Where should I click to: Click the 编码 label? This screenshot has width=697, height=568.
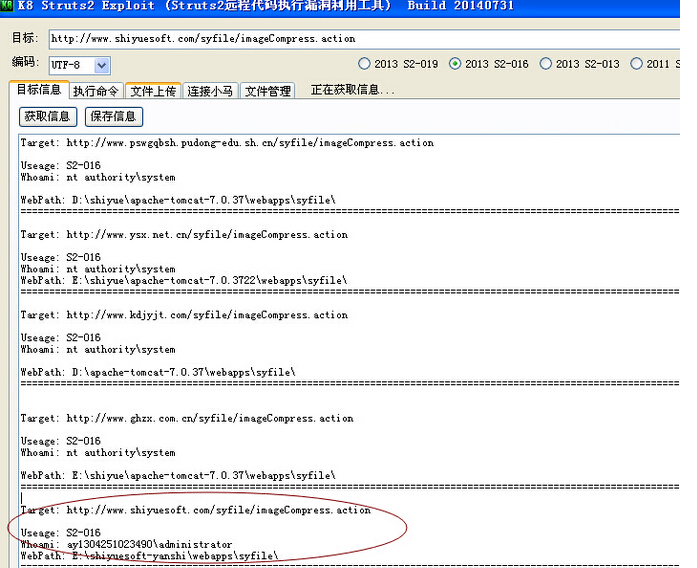click(x=25, y=62)
